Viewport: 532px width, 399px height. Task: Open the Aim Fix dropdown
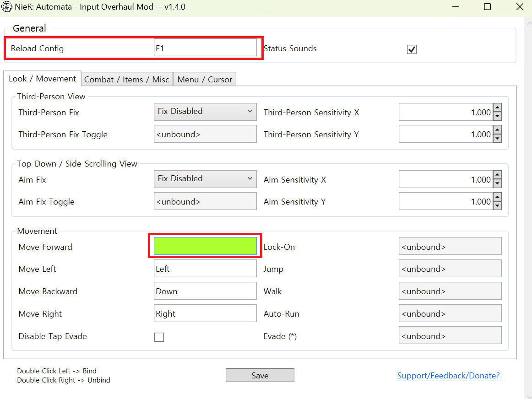tap(205, 179)
